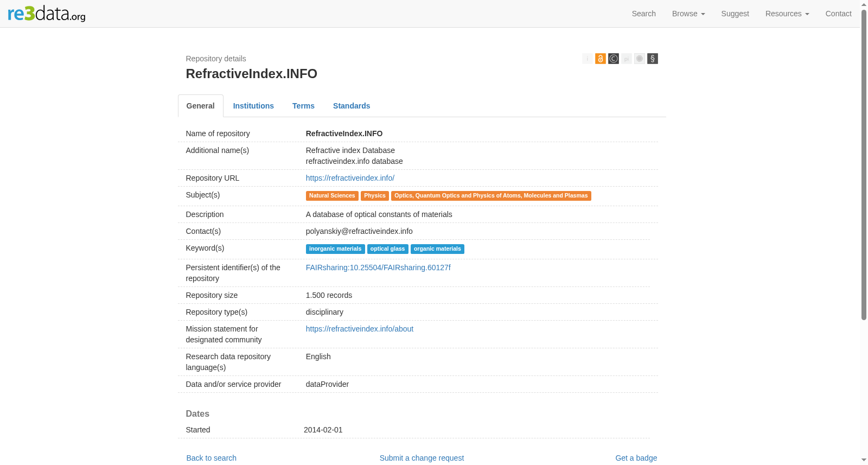The image size is (868, 465).
Task: Switch to the Terms tab
Action: (303, 106)
